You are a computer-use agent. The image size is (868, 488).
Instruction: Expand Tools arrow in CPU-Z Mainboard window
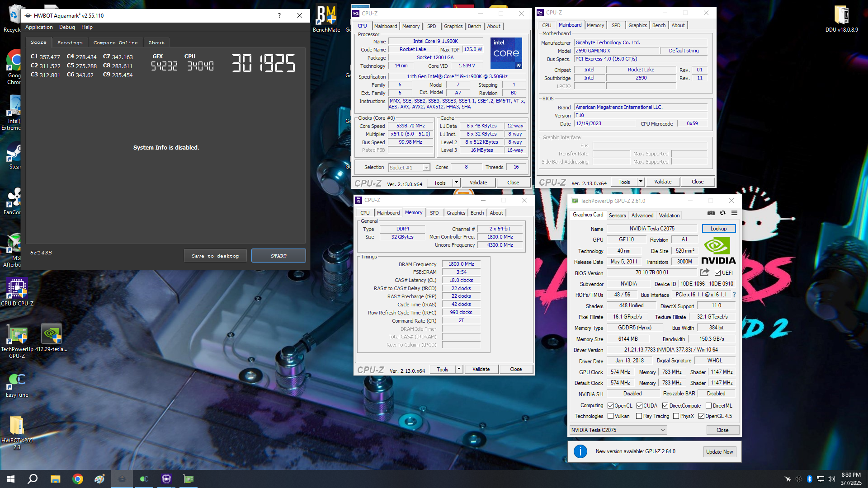click(x=641, y=182)
